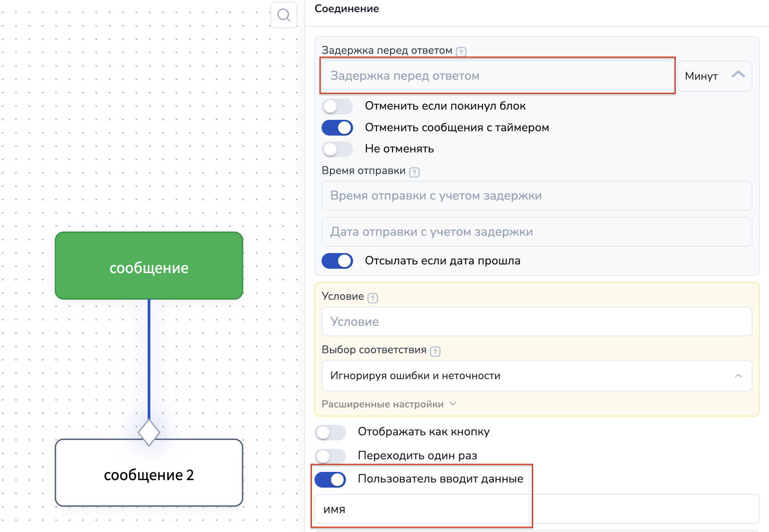Open the Минут time unit dropdown
Viewport: 769px width, 532px height.
click(714, 76)
